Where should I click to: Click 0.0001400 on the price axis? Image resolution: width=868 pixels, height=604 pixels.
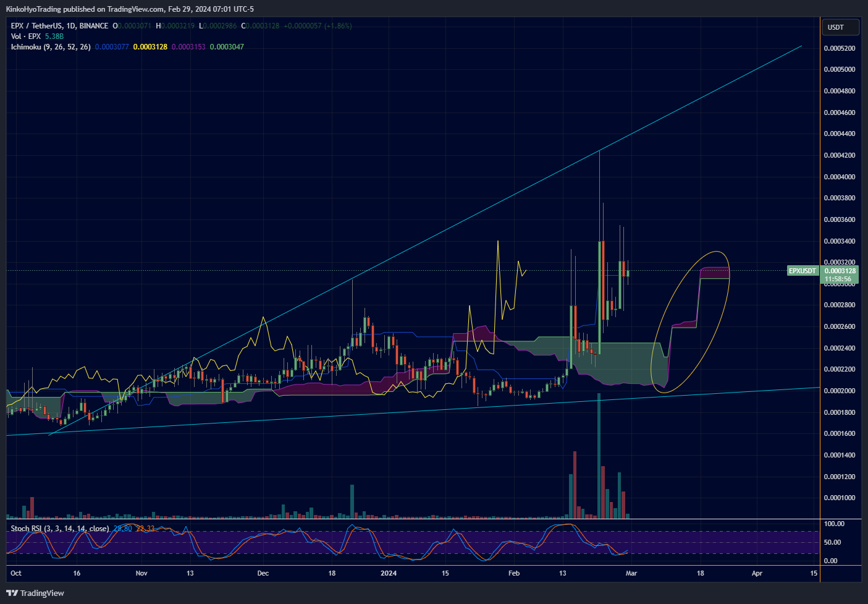840,455
